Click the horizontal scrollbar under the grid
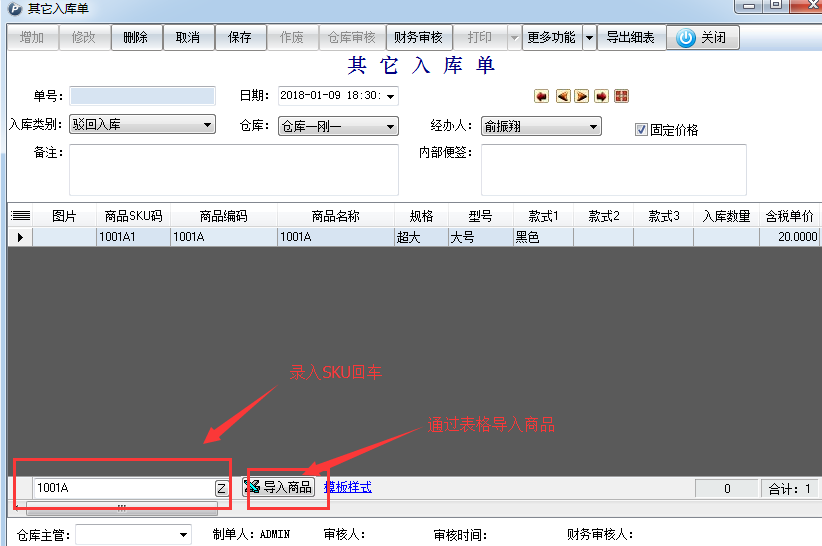Viewport: 822px width, 546px height. [x=121, y=508]
